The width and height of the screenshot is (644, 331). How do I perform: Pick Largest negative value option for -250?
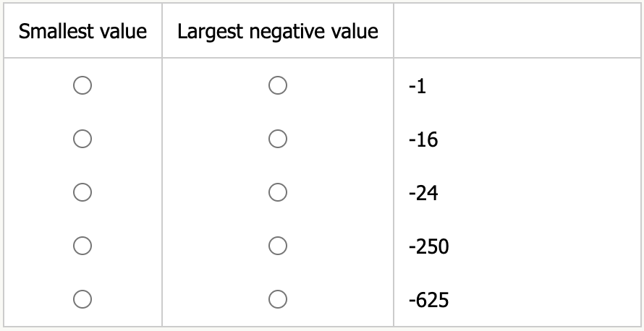(x=278, y=246)
